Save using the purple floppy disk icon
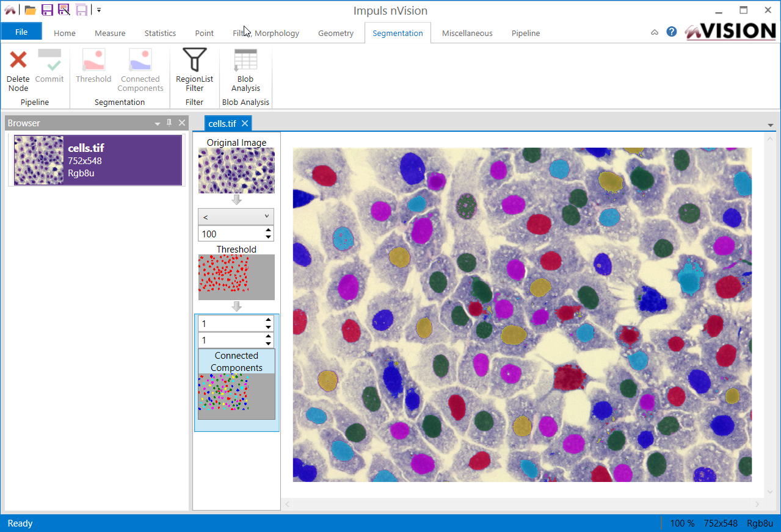781x532 pixels. pyautogui.click(x=47, y=10)
